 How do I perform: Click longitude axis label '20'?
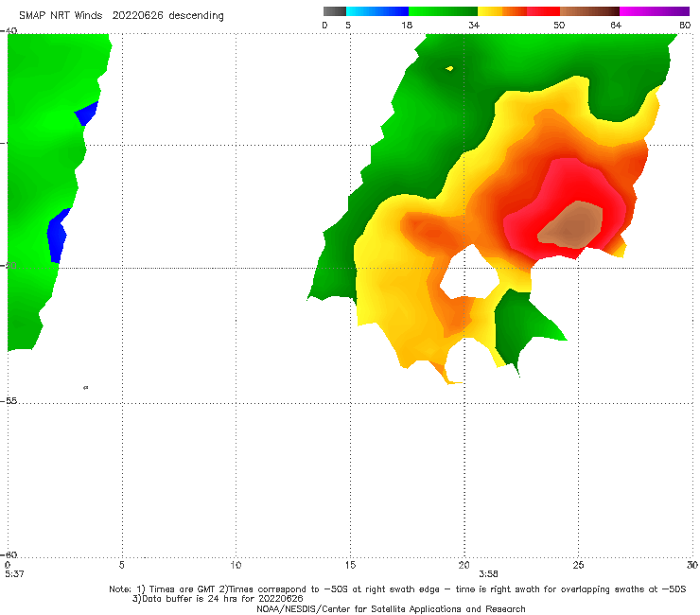tap(464, 565)
